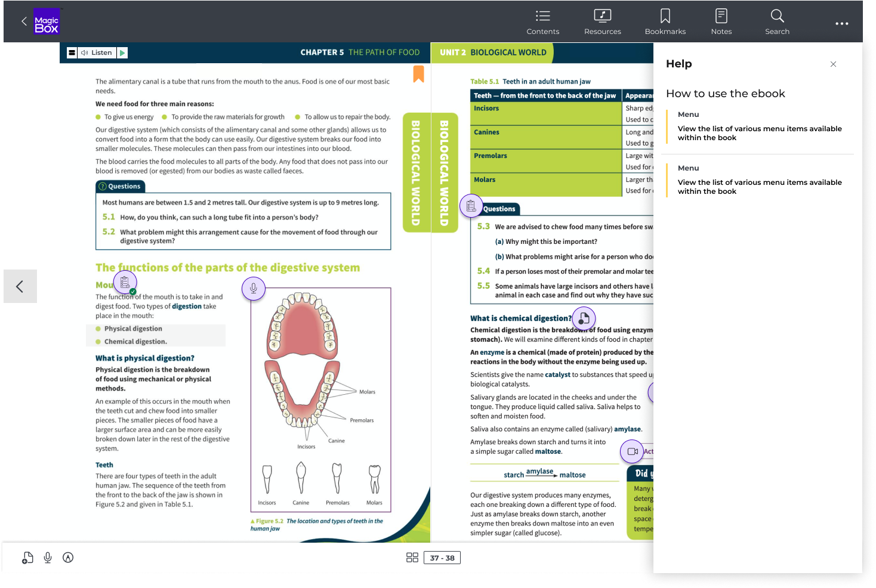Click the 'How to use the ebook' heading

[x=726, y=94]
